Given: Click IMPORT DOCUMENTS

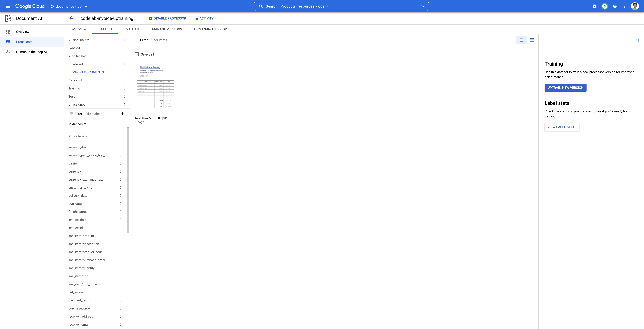Looking at the screenshot, I should (88, 72).
